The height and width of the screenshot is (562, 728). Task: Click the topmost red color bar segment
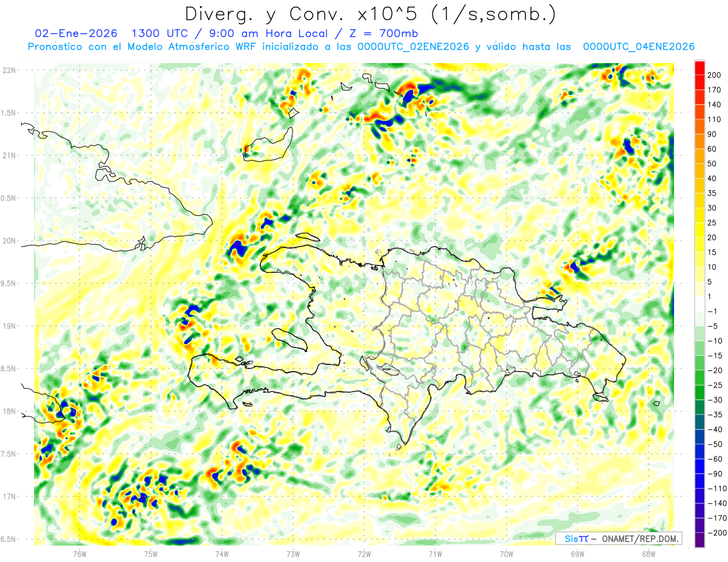[699, 67]
